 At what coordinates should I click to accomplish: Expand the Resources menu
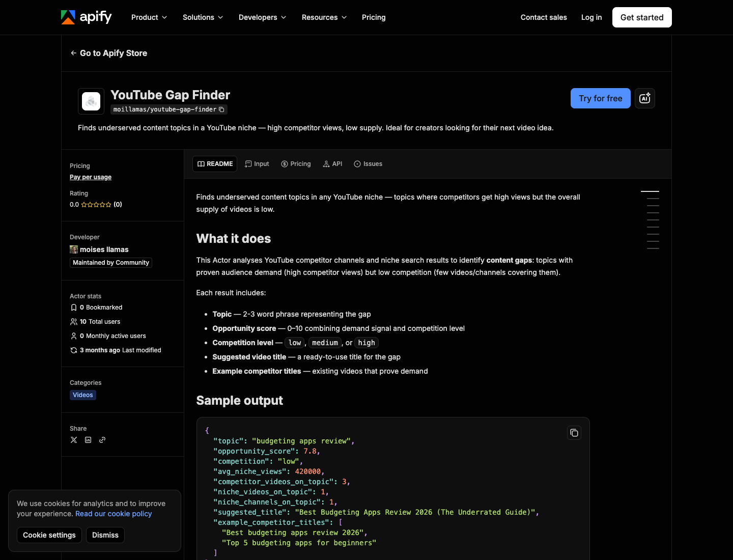[324, 17]
